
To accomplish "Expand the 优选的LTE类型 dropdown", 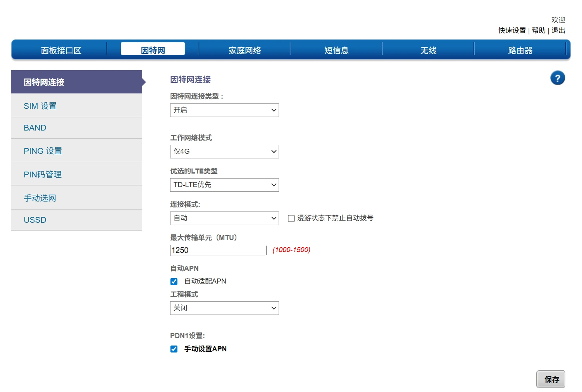I will (x=224, y=185).
